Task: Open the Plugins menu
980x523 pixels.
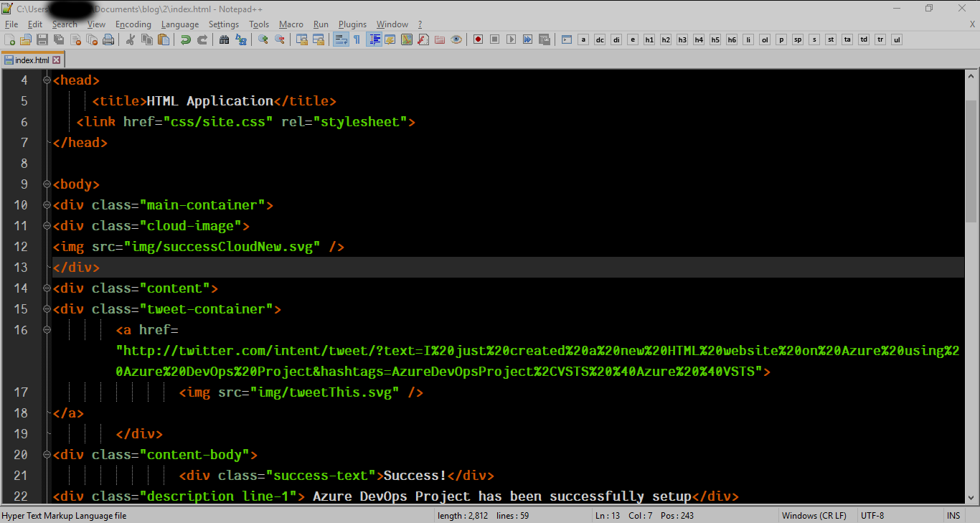Action: coord(352,24)
